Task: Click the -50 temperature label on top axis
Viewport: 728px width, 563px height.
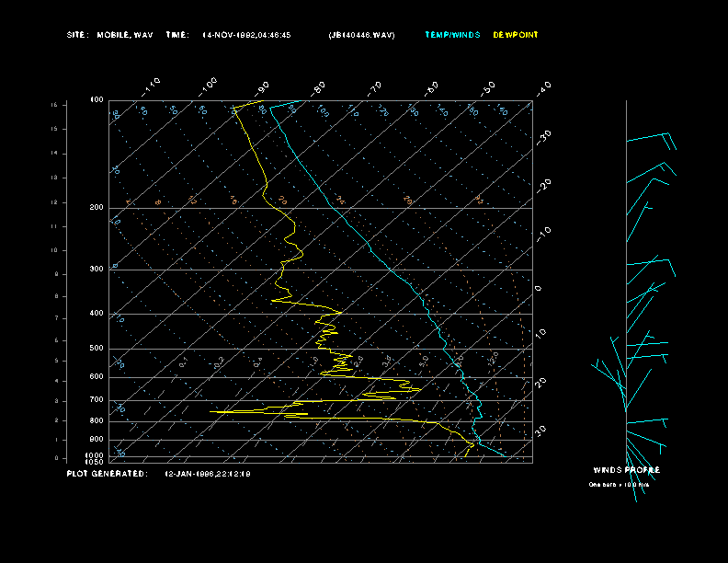Action: pyautogui.click(x=488, y=88)
